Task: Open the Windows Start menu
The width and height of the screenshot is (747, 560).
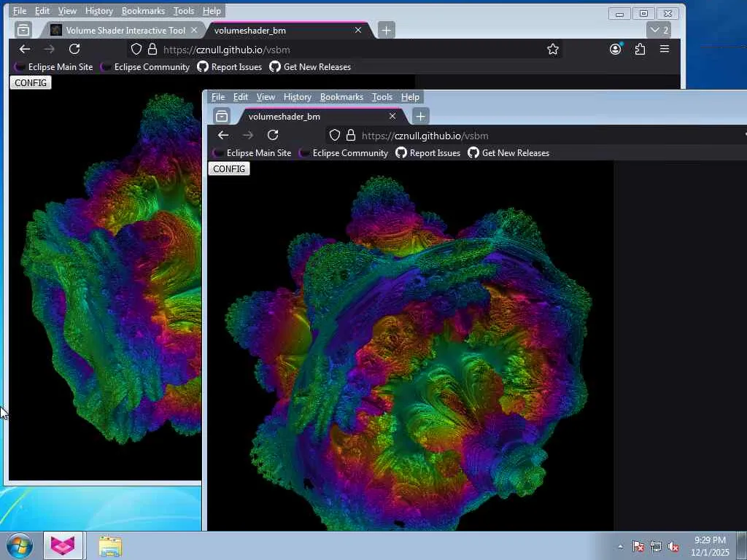Action: [19, 545]
